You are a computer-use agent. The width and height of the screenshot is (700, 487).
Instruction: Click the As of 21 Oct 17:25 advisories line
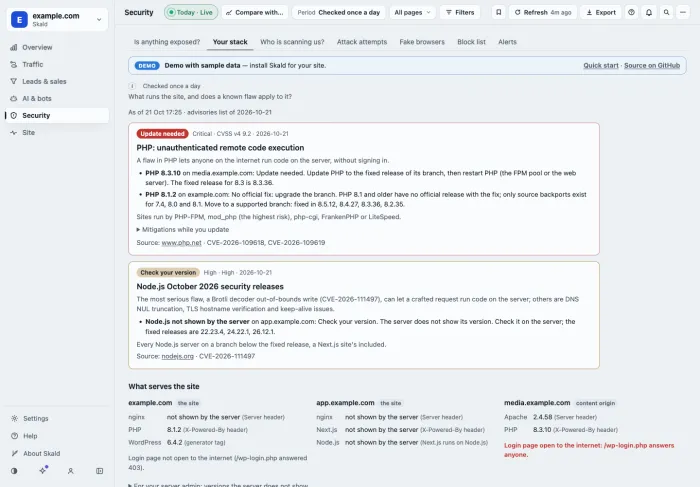(x=200, y=112)
